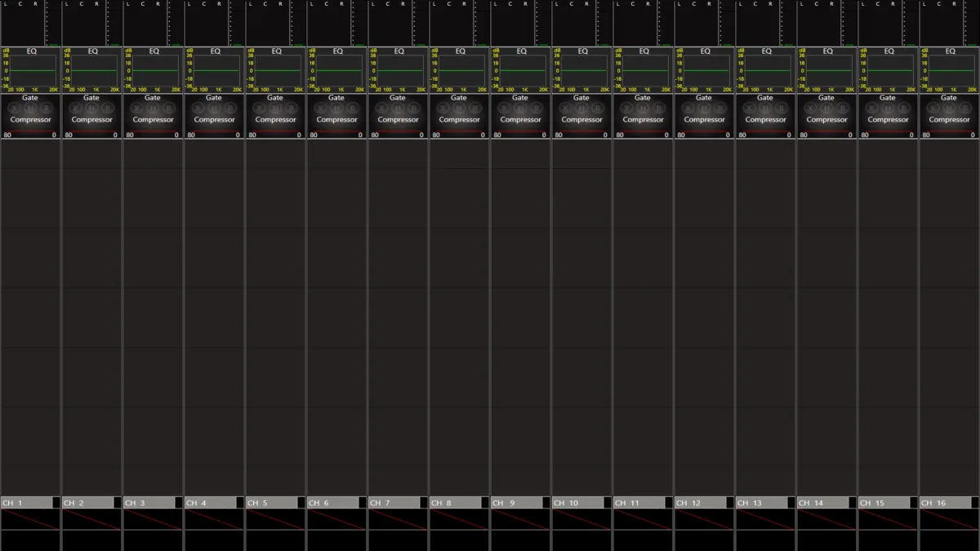
Task: Click the black color box beside CH 7
Action: point(424,503)
